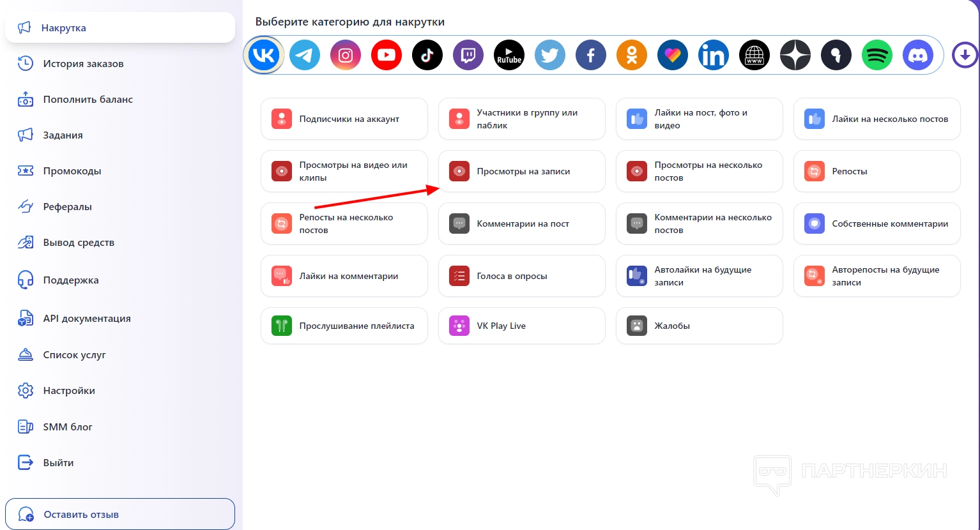Select the YouTube icon
This screenshot has height=530, width=980.
(387, 56)
